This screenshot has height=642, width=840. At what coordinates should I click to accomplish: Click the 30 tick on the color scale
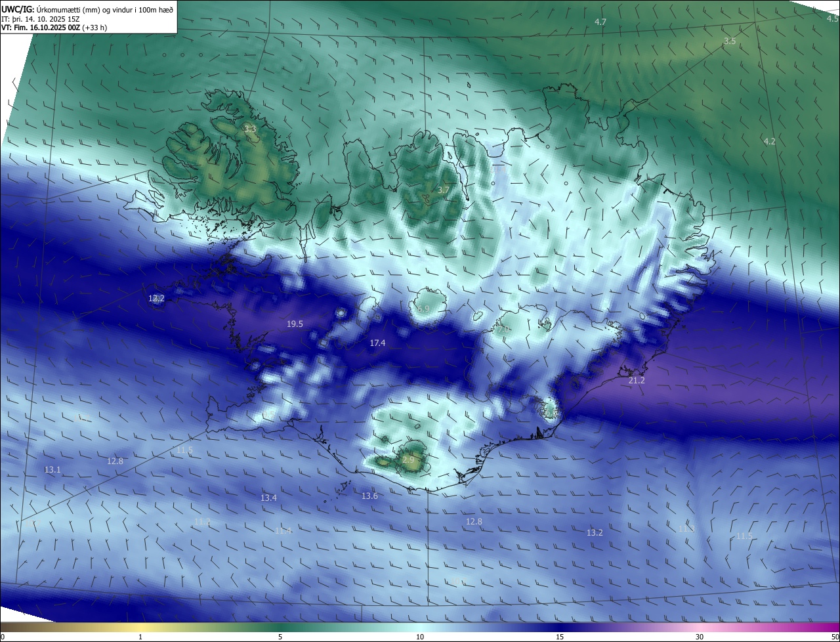[x=700, y=637]
